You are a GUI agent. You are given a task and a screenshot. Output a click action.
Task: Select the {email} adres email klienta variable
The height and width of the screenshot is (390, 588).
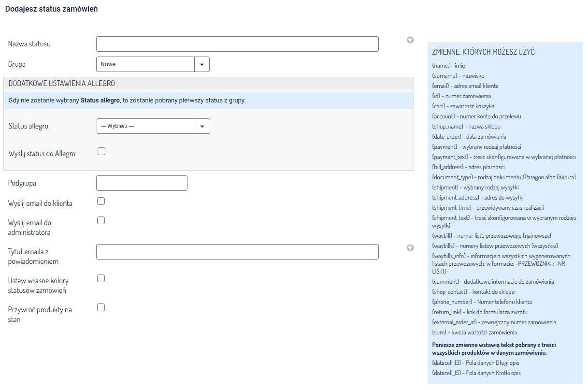(465, 86)
